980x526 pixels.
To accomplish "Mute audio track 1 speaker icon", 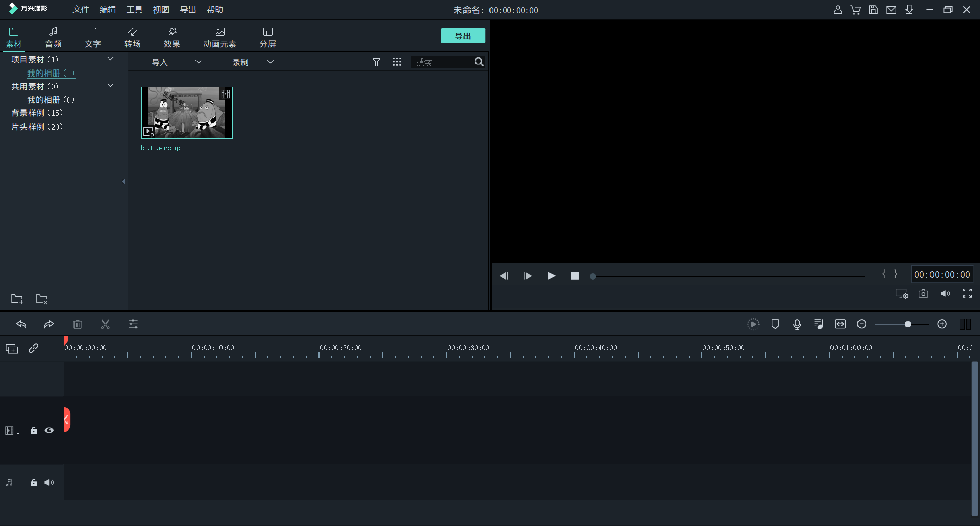I will pos(49,483).
